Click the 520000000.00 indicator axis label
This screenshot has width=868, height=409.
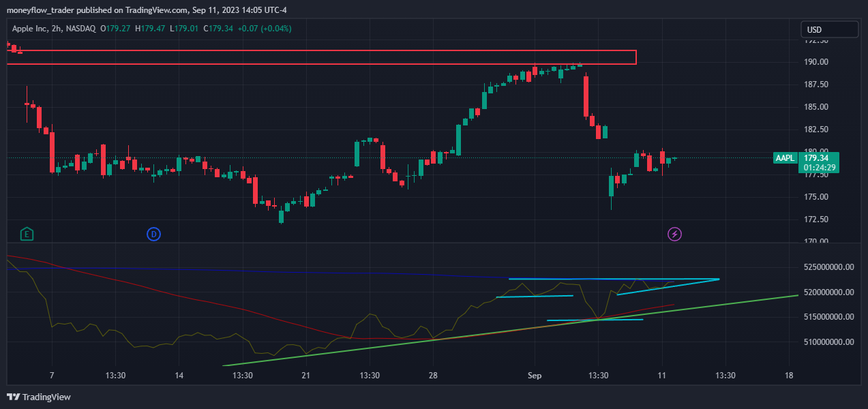coord(828,292)
